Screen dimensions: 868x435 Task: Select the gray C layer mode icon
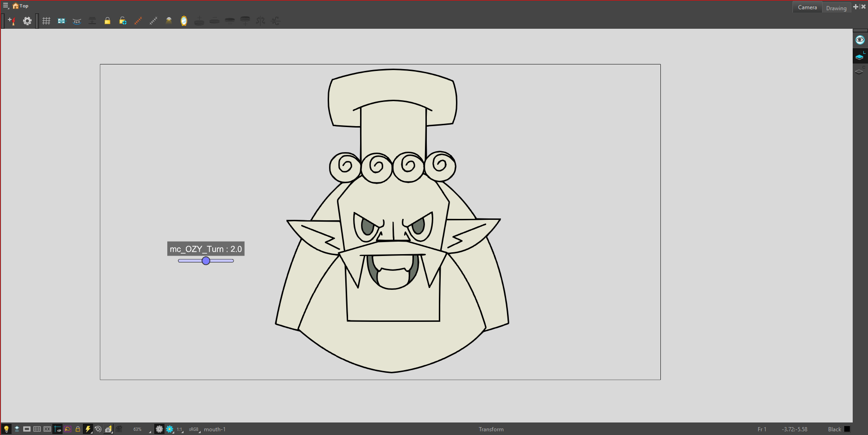[x=860, y=71]
